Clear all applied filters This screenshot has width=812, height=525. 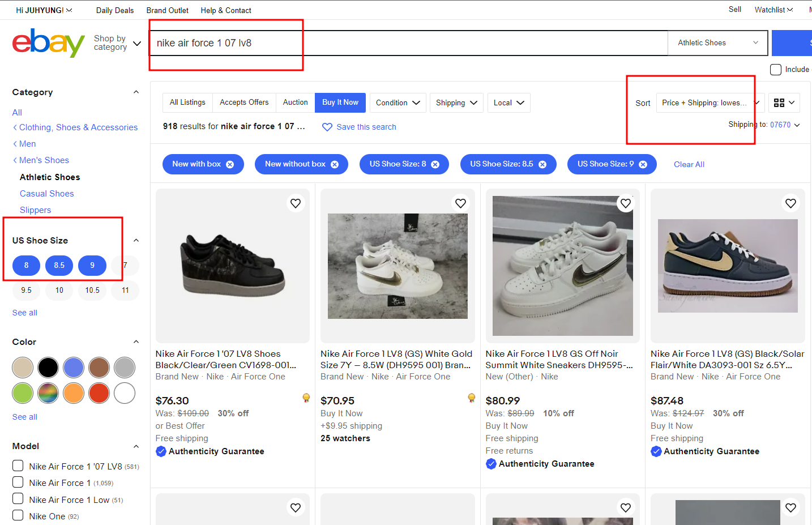pyautogui.click(x=689, y=164)
